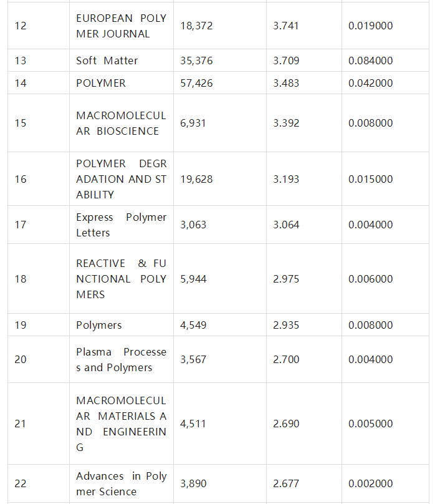Viewport: 435px width, 504px height.
Task: Click Plasma Processes and Polymers cell
Action: [x=122, y=359]
